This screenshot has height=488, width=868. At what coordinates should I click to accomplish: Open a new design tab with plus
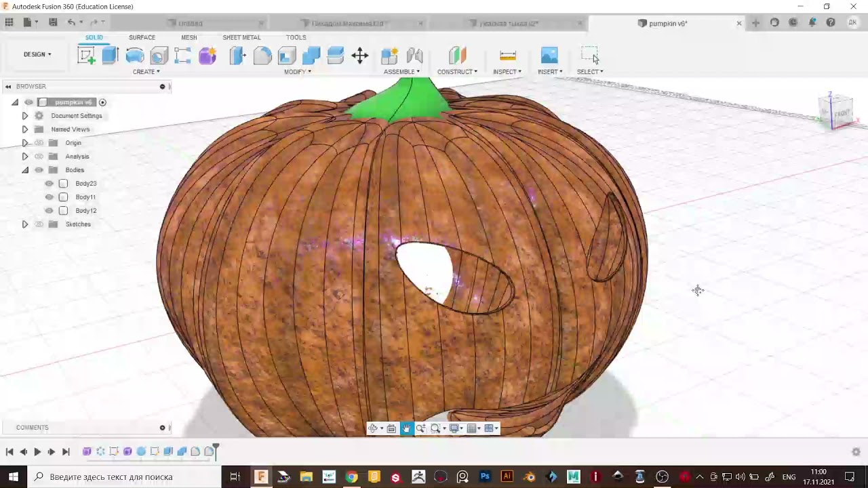(x=755, y=23)
